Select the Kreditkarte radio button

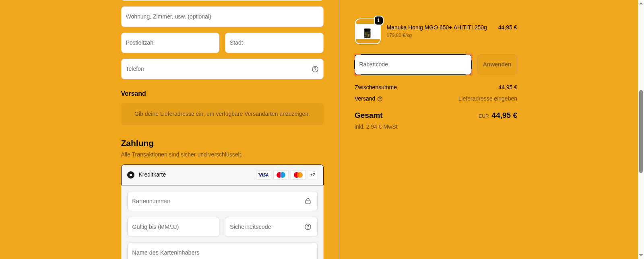[131, 175]
